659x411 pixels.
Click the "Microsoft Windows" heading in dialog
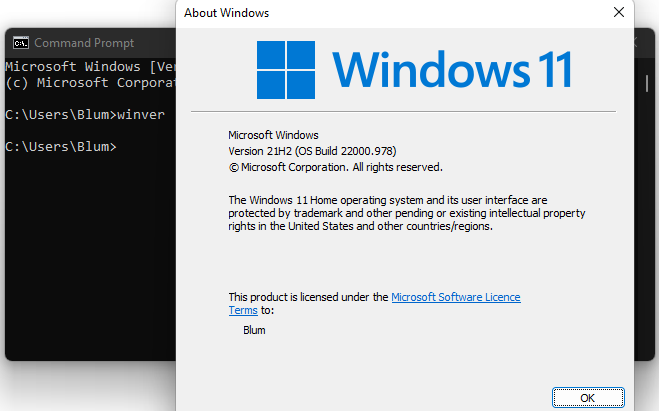tap(273, 134)
